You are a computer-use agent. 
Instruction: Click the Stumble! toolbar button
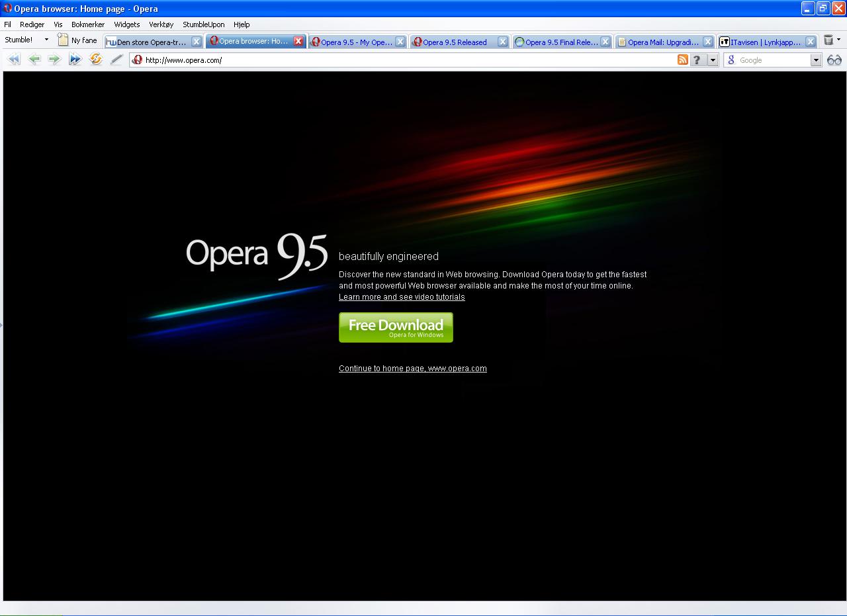pos(19,40)
